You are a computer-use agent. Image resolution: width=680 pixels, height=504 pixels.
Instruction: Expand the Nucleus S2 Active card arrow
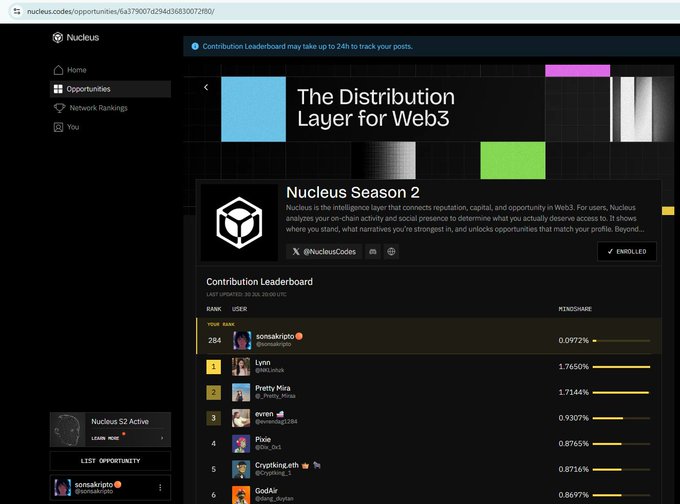pyautogui.click(x=162, y=438)
